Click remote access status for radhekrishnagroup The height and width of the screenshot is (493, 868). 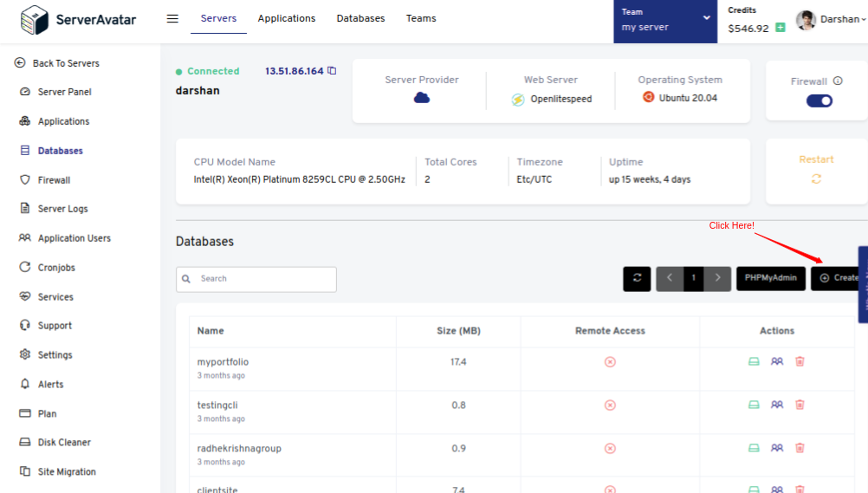[x=610, y=448]
